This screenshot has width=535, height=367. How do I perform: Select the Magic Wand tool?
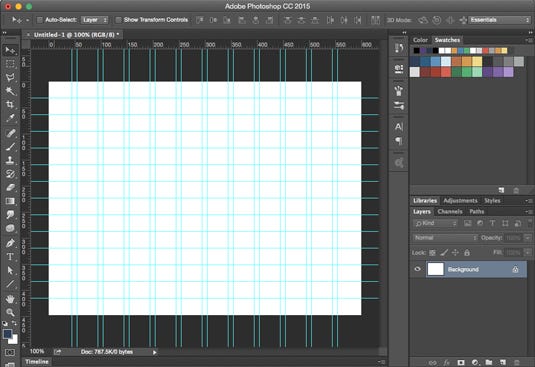(x=10, y=91)
